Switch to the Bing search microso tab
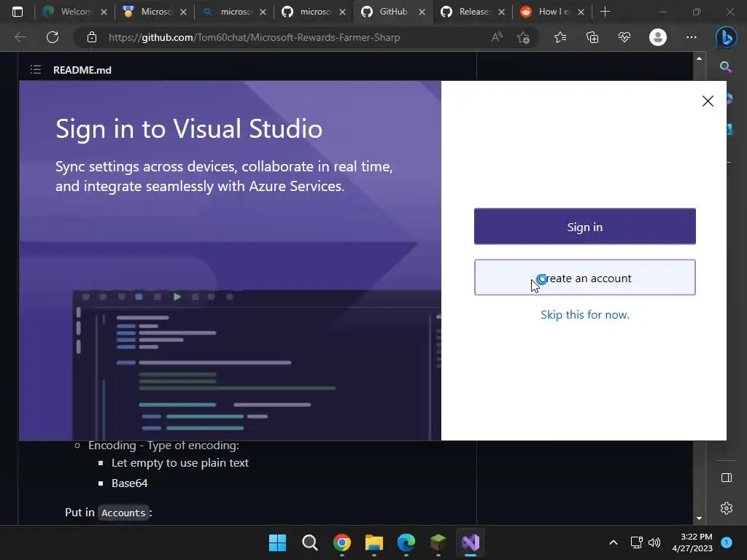 point(234,12)
